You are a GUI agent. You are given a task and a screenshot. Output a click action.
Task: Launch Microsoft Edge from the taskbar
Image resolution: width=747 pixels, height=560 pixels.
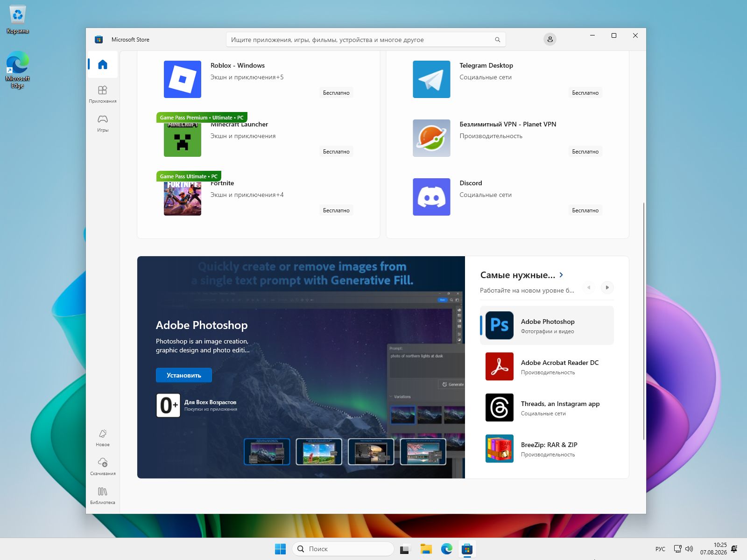coord(447,549)
